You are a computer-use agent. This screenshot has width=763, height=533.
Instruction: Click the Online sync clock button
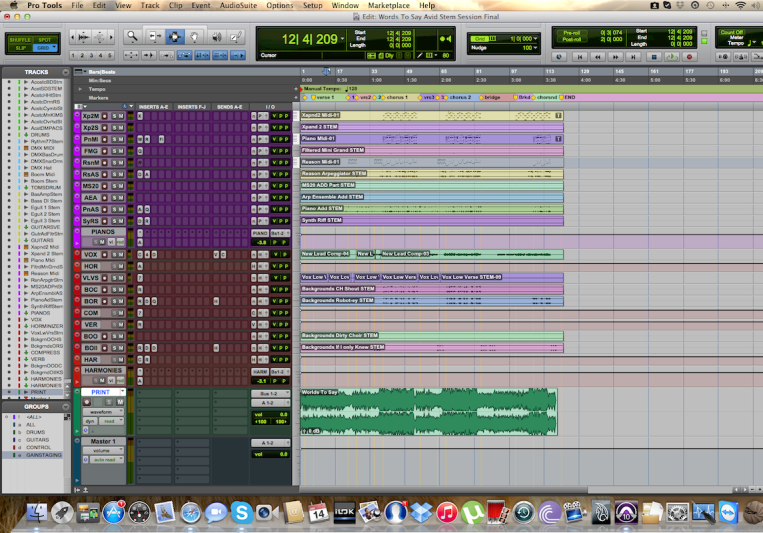pos(559,57)
